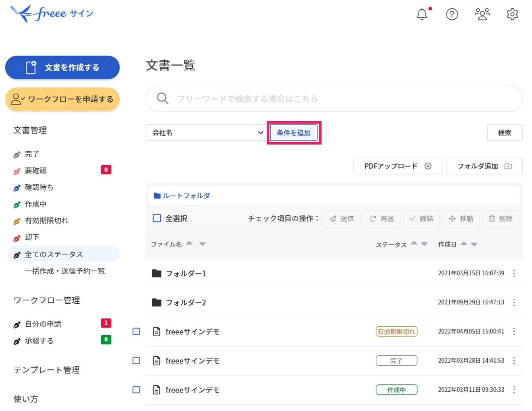Click the フォルダー2 folder icon
Viewport: 532px width, 411px height.
click(156, 302)
